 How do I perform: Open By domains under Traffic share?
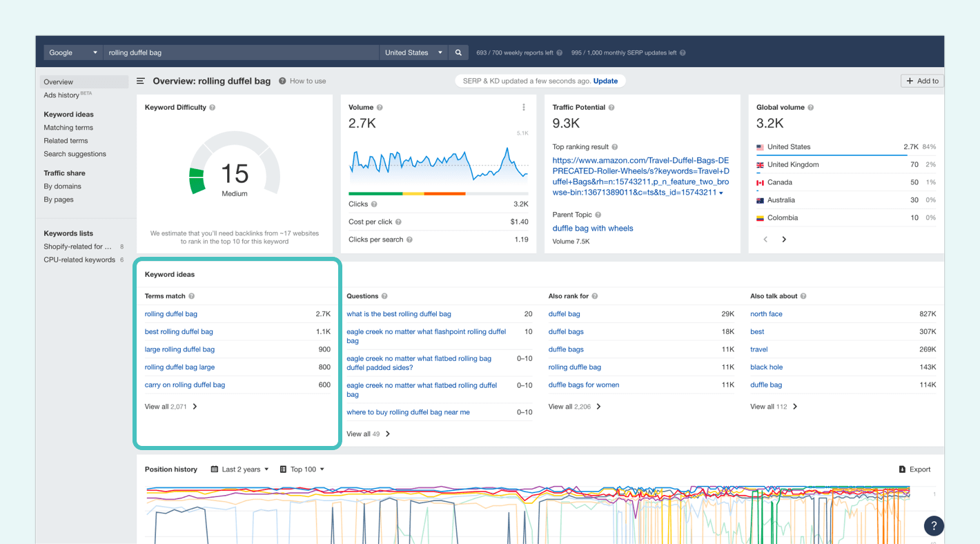pyautogui.click(x=63, y=186)
